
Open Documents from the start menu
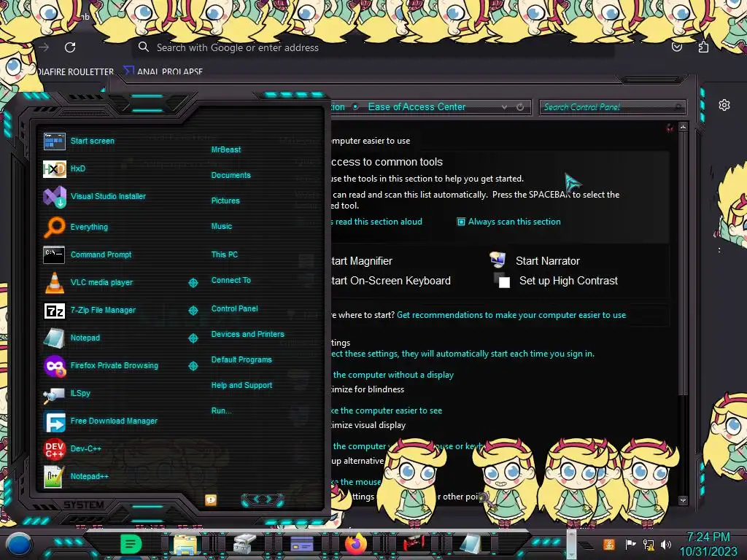[x=231, y=175]
